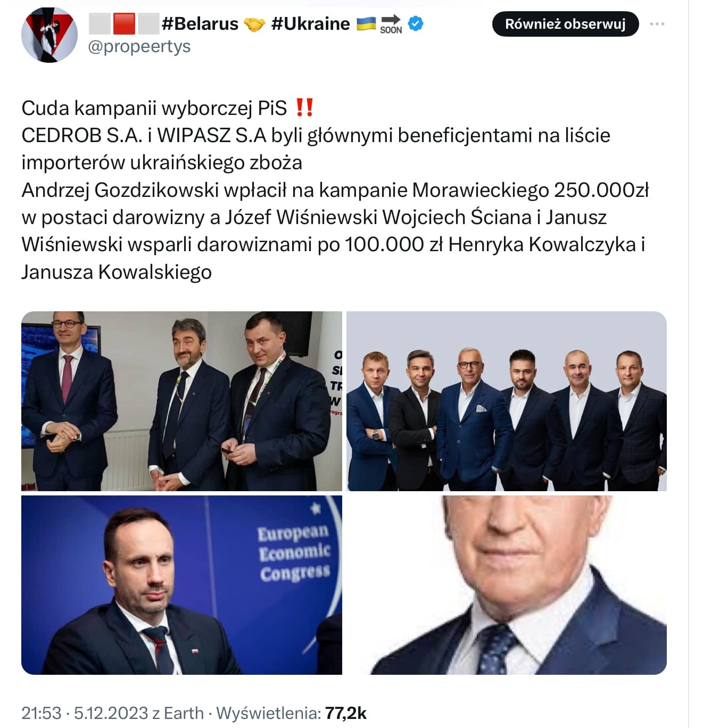Click the red double exclamation mark emoji
The width and height of the screenshot is (703, 728).
pos(304,107)
